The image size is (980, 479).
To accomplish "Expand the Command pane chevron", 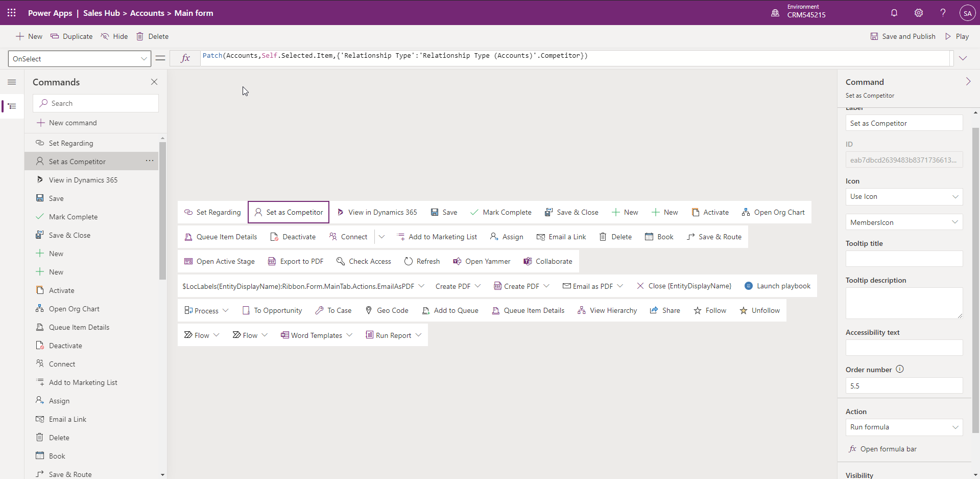I will tap(968, 82).
